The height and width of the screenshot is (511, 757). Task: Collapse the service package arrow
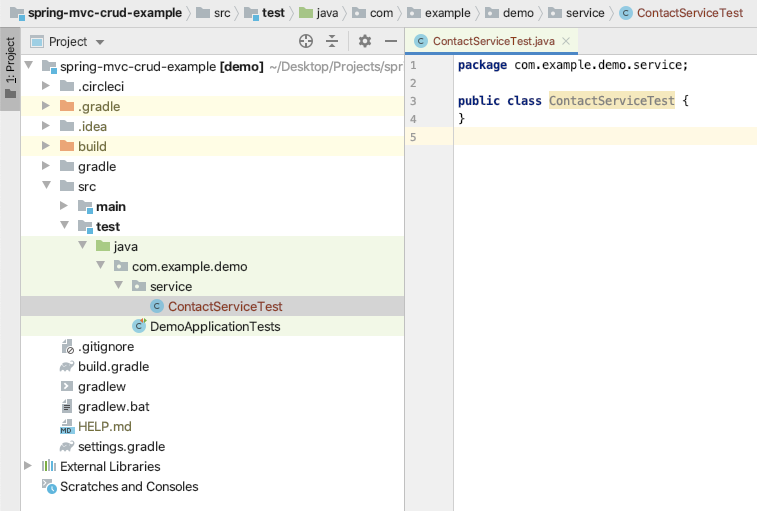point(119,286)
